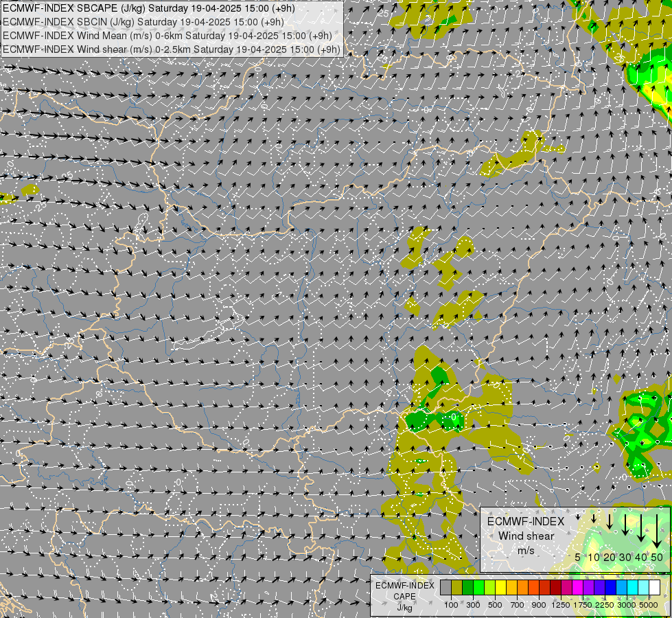672x618 pixels.
Task: Click the 50 m/s wind shear arrow in the legend
Action: [x=657, y=531]
